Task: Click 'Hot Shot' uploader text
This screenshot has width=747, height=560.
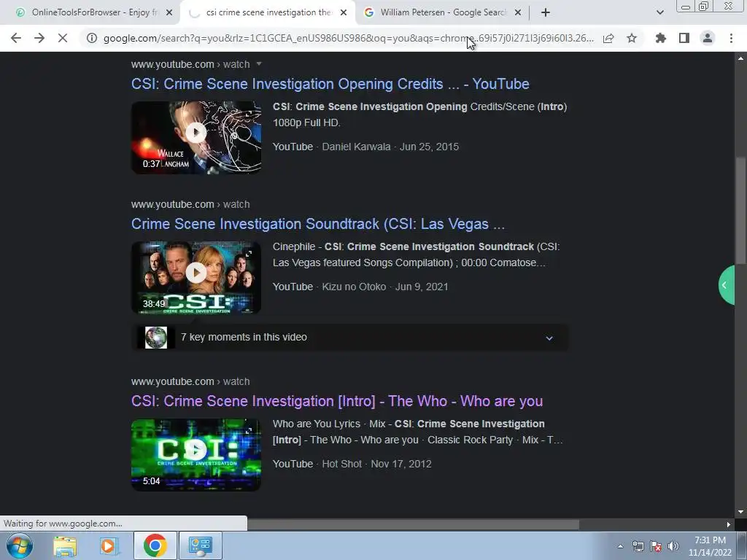Action: point(341,464)
